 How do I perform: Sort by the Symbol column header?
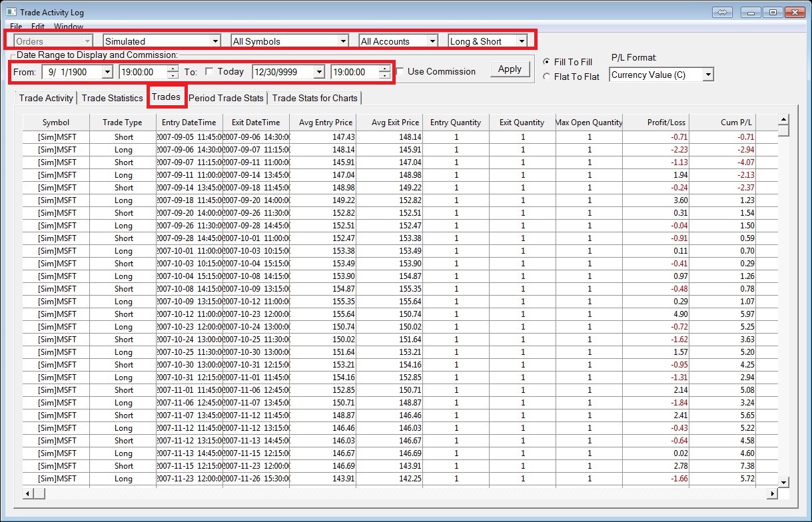(56, 123)
